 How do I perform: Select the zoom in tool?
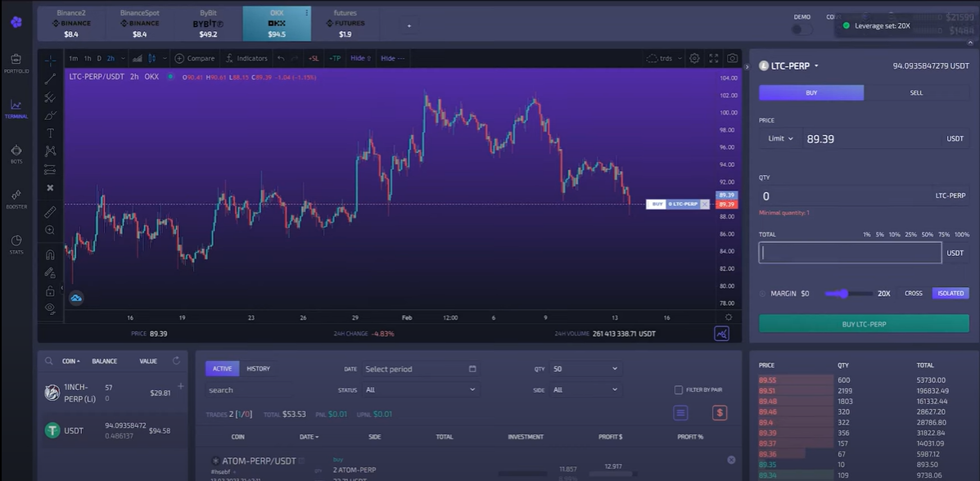click(50, 230)
